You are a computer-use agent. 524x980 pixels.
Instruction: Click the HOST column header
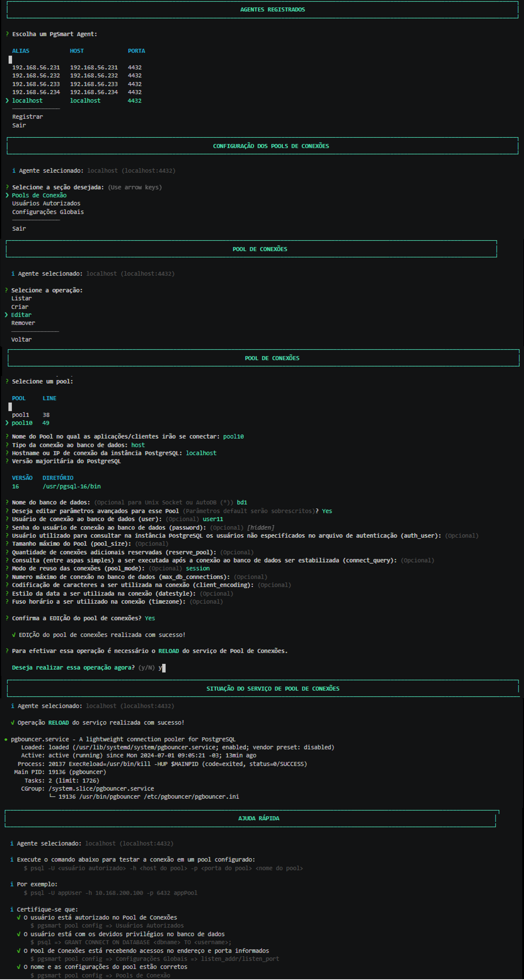pyautogui.click(x=77, y=51)
